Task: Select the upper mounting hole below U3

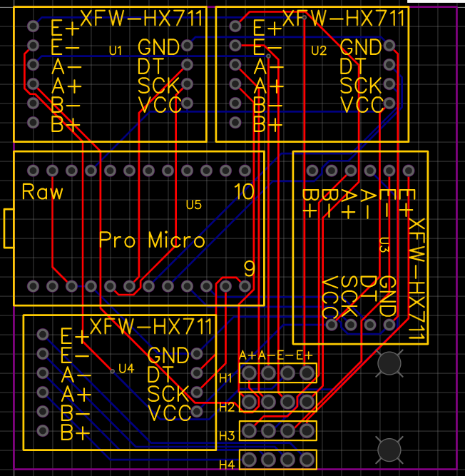Action: click(x=389, y=363)
